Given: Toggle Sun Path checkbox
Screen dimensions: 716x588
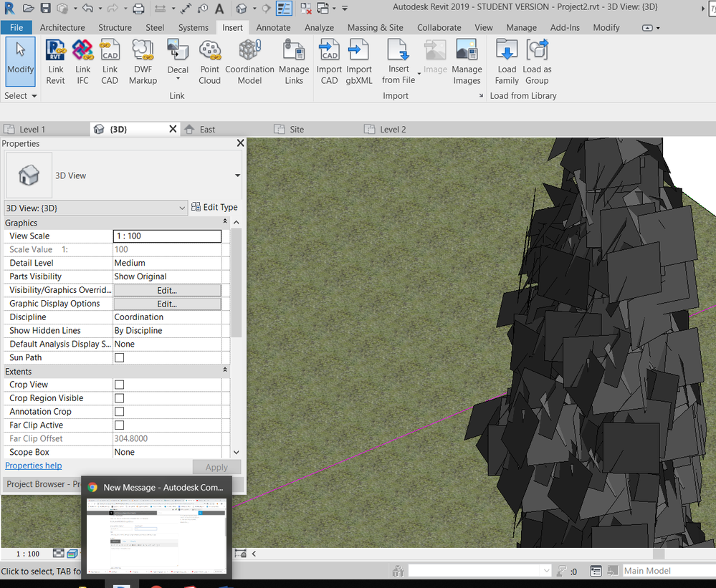Looking at the screenshot, I should pyautogui.click(x=119, y=357).
